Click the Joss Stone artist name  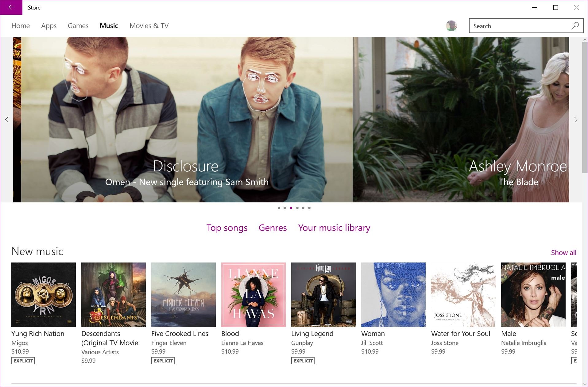[x=445, y=343]
